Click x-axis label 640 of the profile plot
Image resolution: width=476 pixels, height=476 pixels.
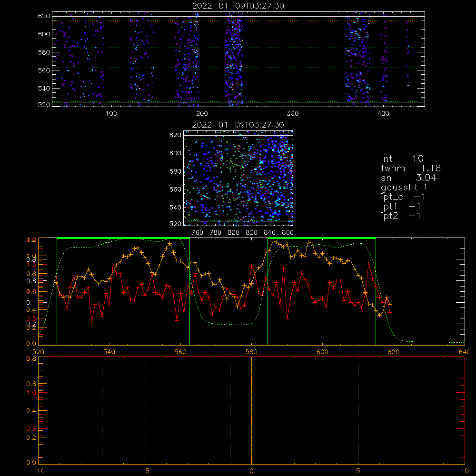(x=465, y=352)
